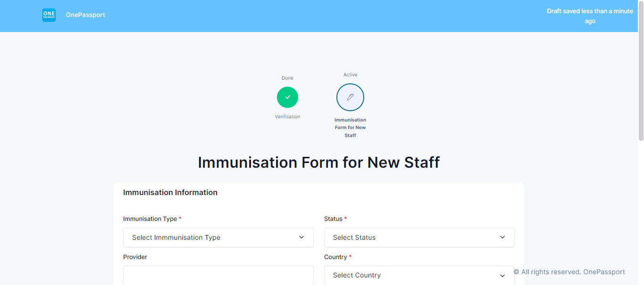Click the Verification step label

[287, 117]
